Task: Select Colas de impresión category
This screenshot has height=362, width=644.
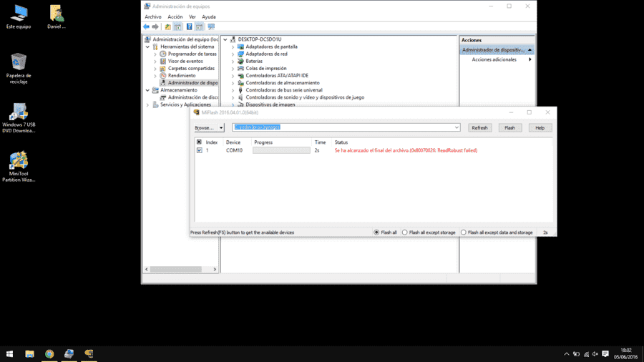Action: (266, 69)
